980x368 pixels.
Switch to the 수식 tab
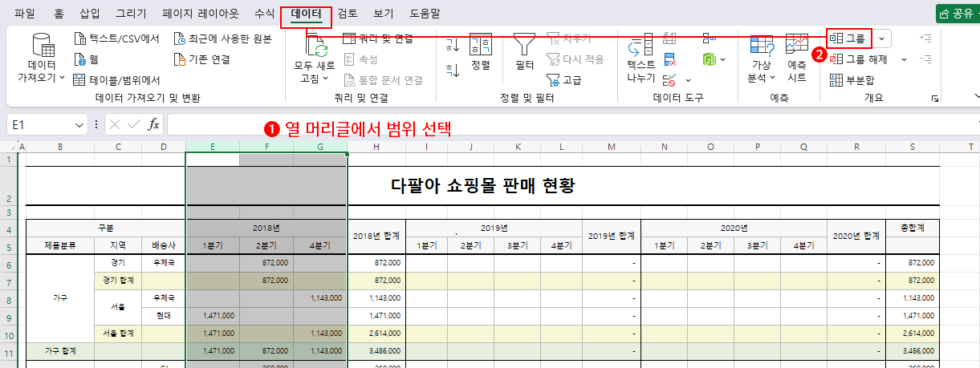(264, 14)
